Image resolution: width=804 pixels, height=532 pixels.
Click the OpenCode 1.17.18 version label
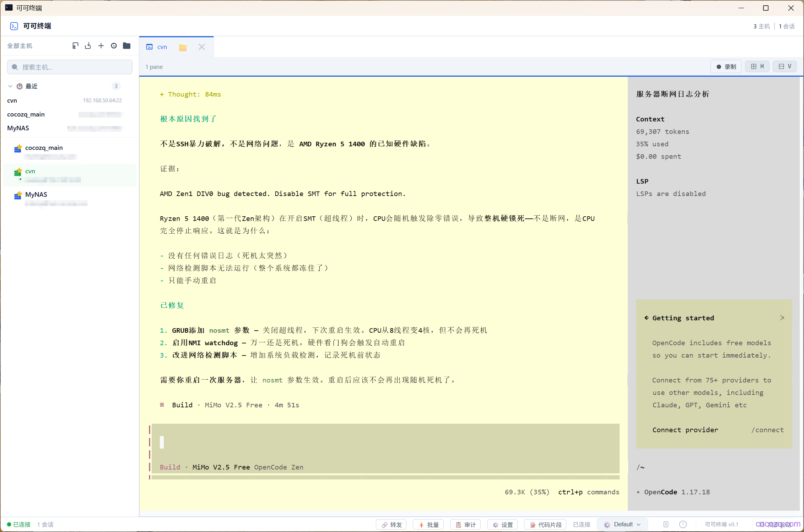tap(677, 492)
